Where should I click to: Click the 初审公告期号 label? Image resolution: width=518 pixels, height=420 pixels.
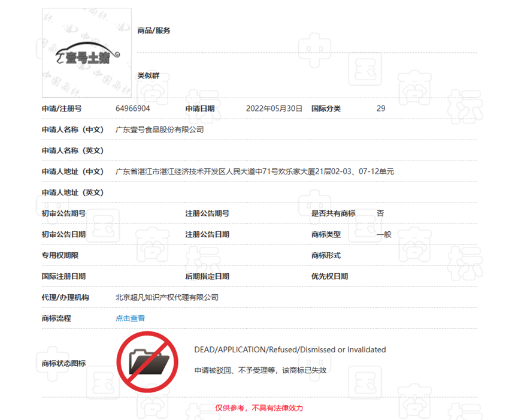tap(63, 213)
